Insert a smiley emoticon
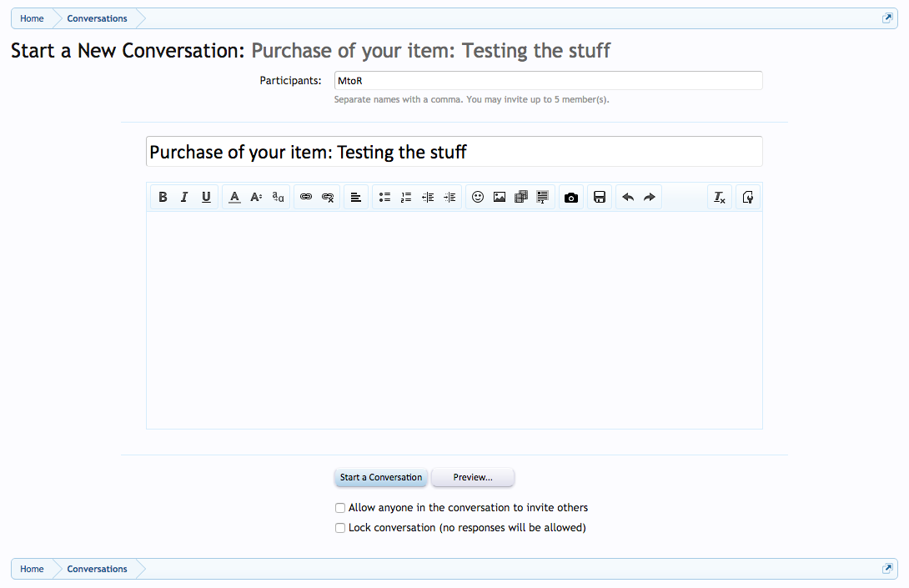Screen dimensions: 909x588 pos(478,198)
